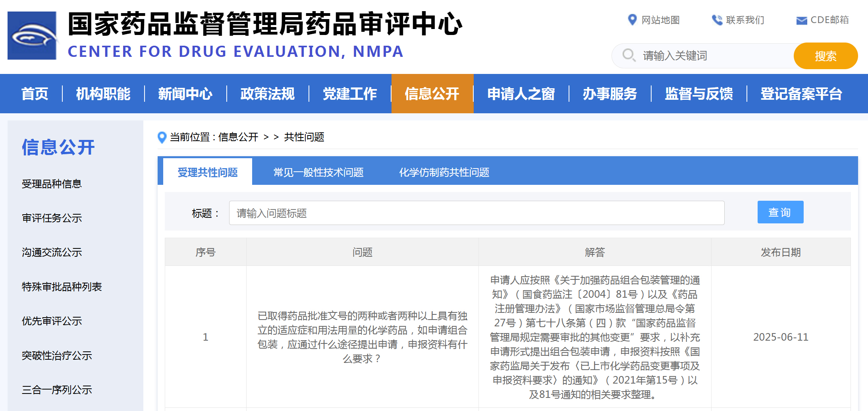Open 党建工作 navigation item
The width and height of the screenshot is (868, 411).
tap(350, 94)
